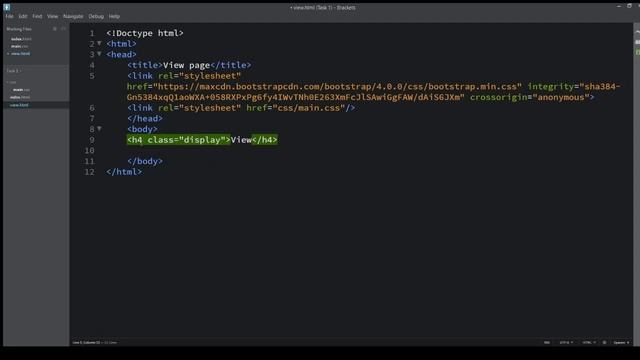Screen dimensions: 640x360
Task: Open the Find menu
Action: [x=37, y=16]
